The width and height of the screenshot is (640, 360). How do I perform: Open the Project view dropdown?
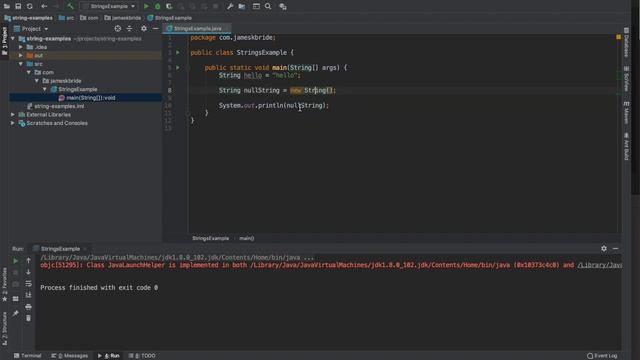coord(31,29)
